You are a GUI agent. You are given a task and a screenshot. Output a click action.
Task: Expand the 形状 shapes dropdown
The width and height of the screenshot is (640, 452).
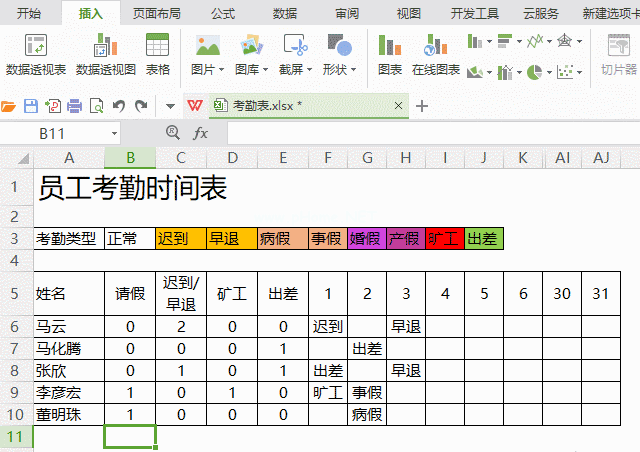click(x=339, y=70)
